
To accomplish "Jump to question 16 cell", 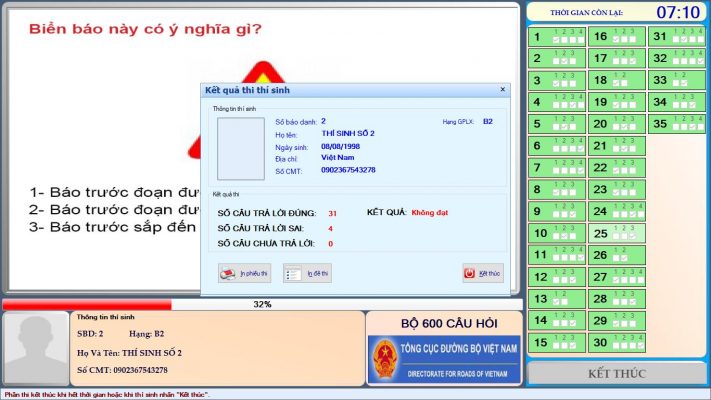I will (x=616, y=37).
